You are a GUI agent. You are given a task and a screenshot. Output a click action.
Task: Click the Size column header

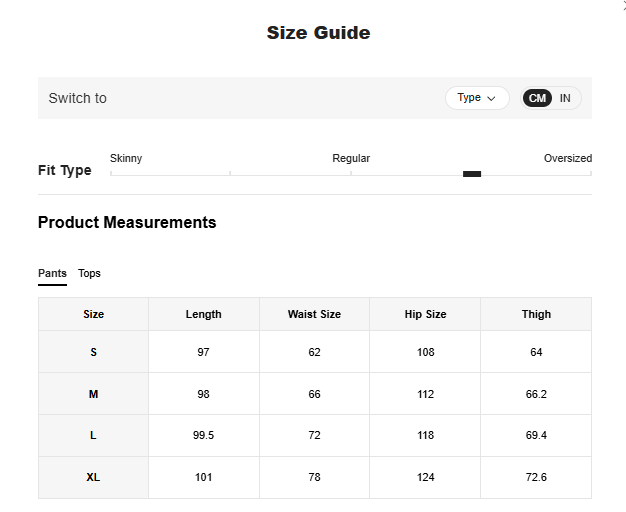click(x=93, y=314)
